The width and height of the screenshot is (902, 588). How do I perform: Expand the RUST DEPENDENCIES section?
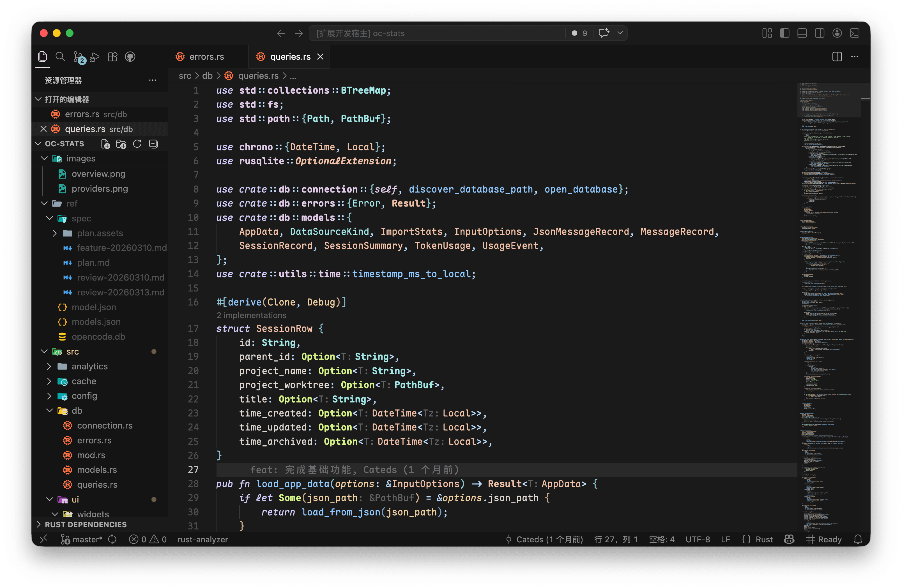coord(100,524)
